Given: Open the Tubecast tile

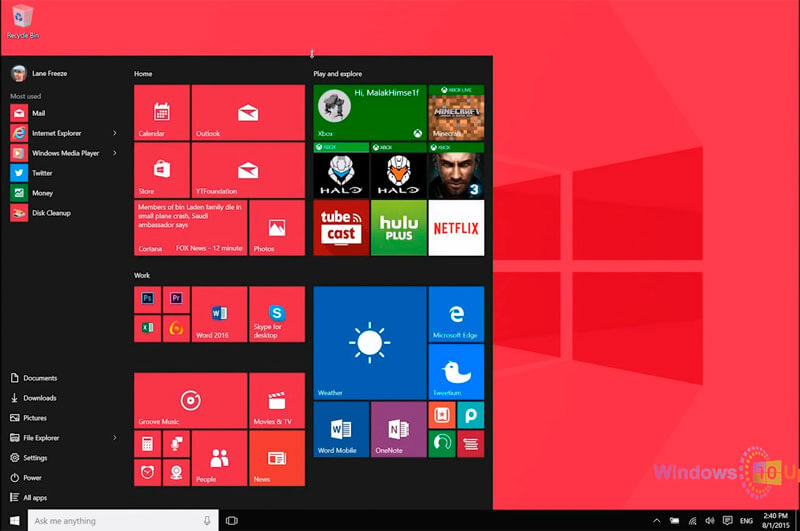Looking at the screenshot, I should click(x=341, y=227).
